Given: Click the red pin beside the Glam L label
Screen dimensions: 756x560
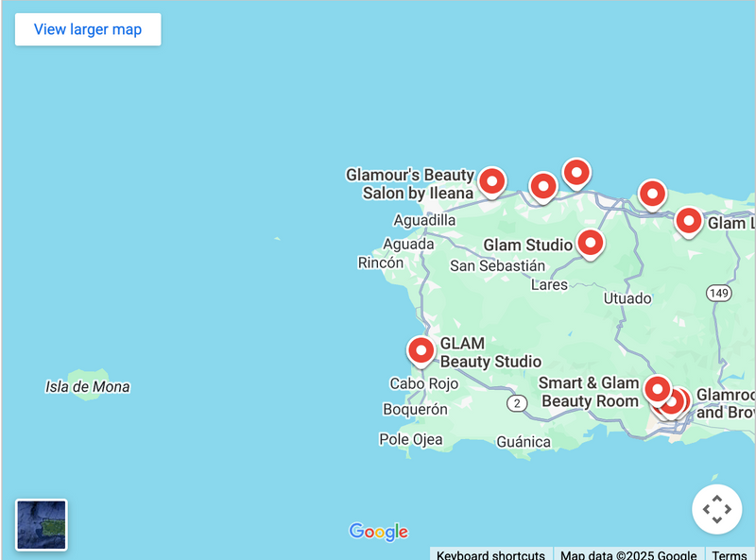Looking at the screenshot, I should 689,221.
